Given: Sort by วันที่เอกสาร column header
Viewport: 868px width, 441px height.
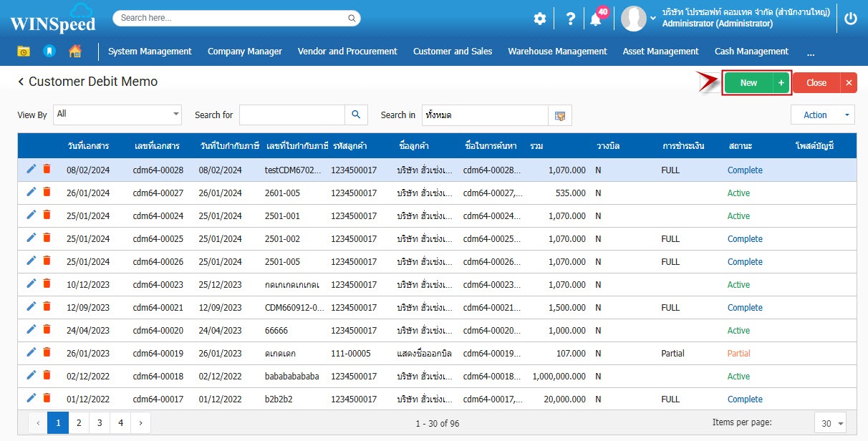Looking at the screenshot, I should tap(88, 146).
